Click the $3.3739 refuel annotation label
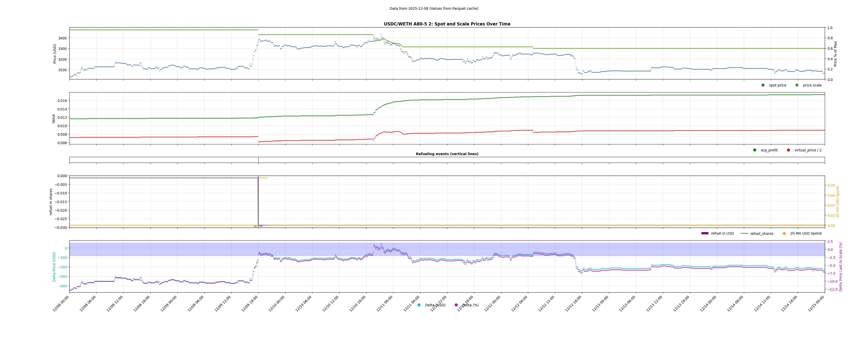Viewport: 868px width, 344px height. click(x=258, y=226)
